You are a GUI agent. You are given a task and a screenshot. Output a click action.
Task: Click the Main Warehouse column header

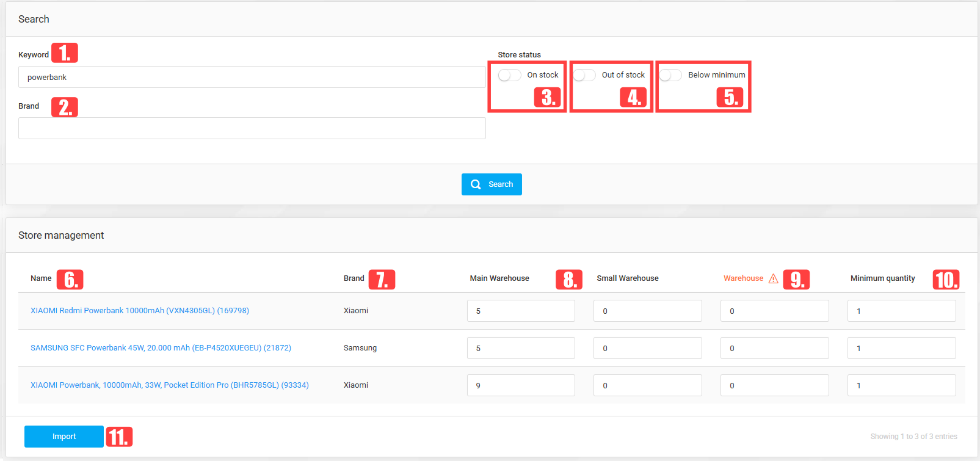(x=499, y=278)
